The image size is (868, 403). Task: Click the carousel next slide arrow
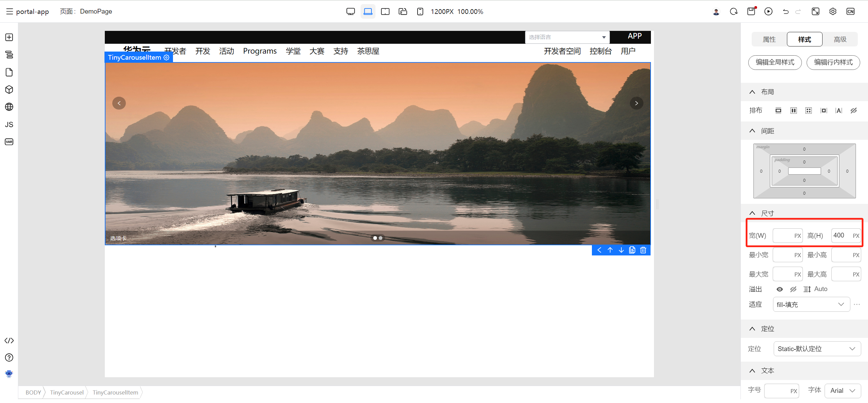point(636,103)
